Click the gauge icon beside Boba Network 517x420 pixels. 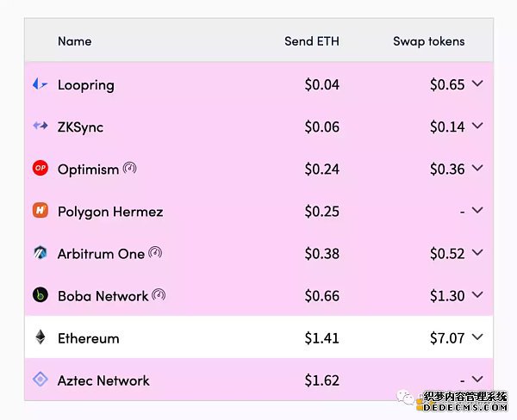click(x=159, y=295)
